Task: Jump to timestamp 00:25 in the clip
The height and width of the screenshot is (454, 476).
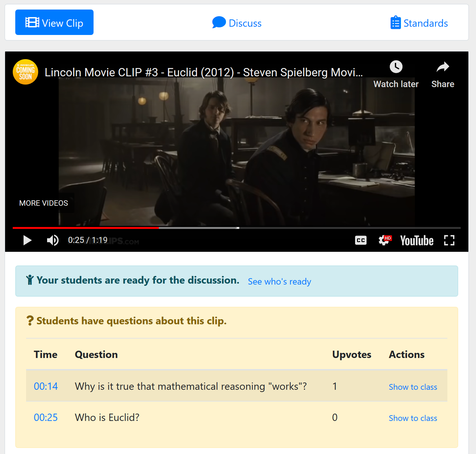Action: pos(45,417)
